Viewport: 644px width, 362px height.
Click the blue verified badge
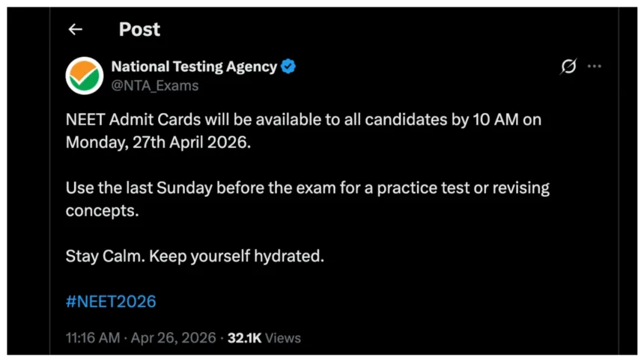click(x=288, y=67)
